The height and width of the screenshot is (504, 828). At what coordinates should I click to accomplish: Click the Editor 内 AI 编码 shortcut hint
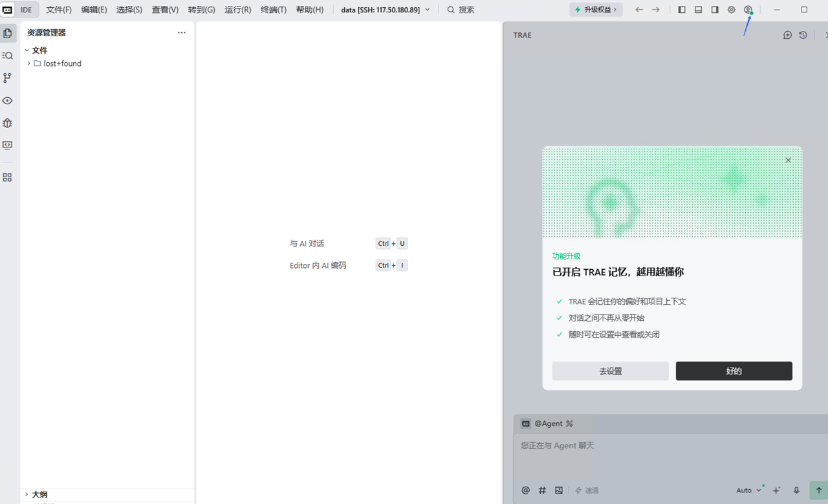318,265
